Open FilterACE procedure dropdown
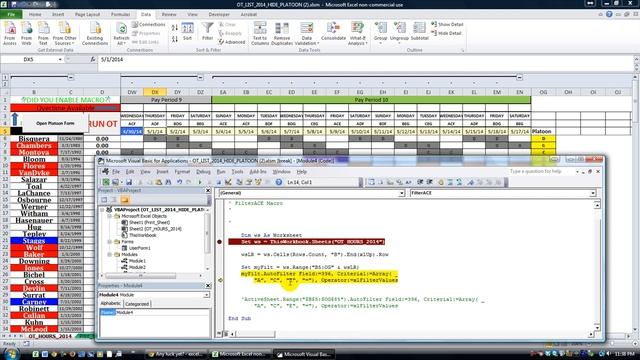The image size is (640, 360). point(593,193)
